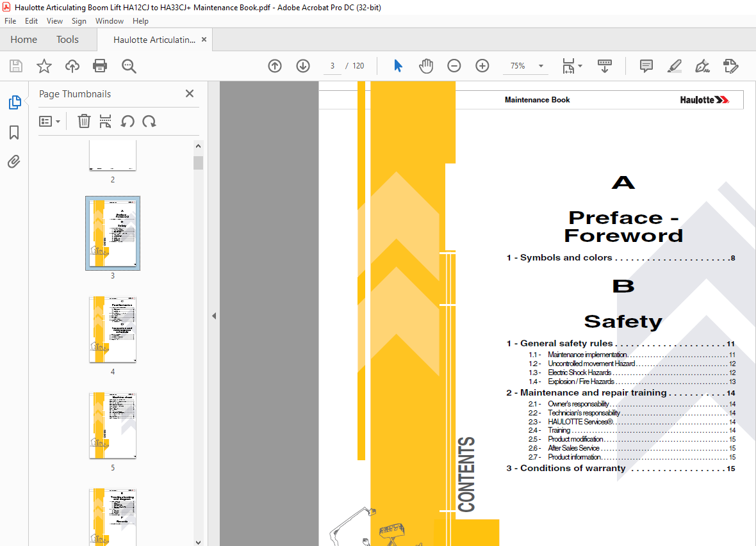Select page 2 thumbnail
This screenshot has width=756, height=546.
point(112,155)
